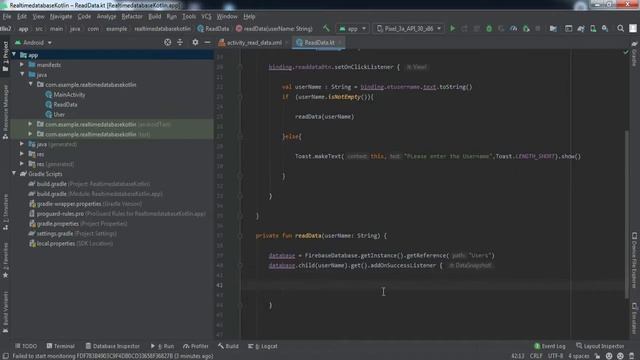Select the User class in project tree

pyautogui.click(x=59, y=114)
